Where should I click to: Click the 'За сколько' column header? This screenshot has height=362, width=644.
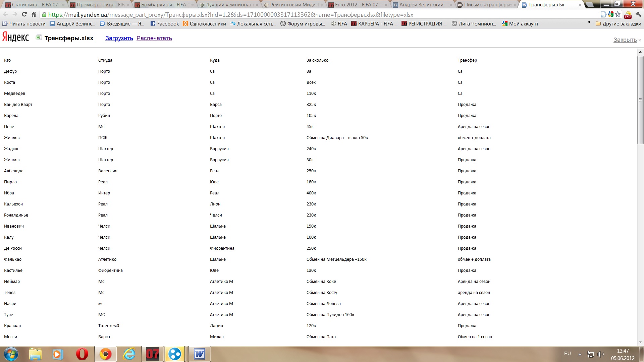click(317, 60)
